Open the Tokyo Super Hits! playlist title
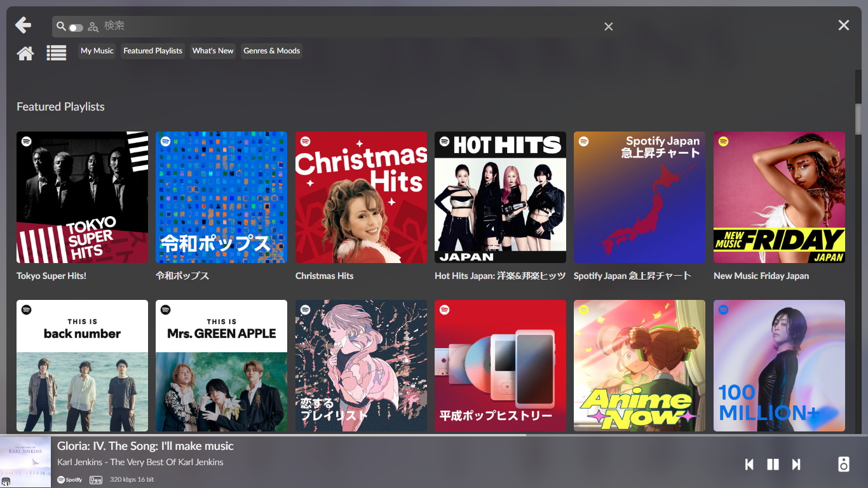This screenshot has width=868, height=488. tap(51, 276)
